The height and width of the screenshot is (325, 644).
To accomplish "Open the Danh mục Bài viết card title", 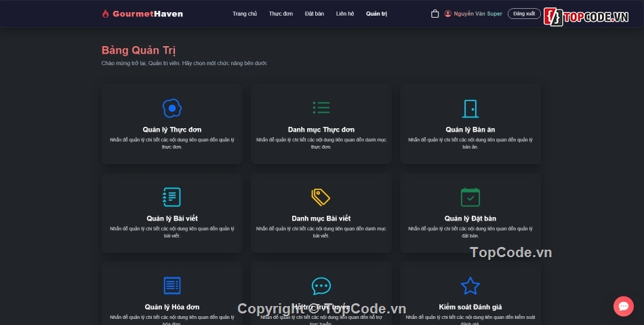I will (x=321, y=218).
